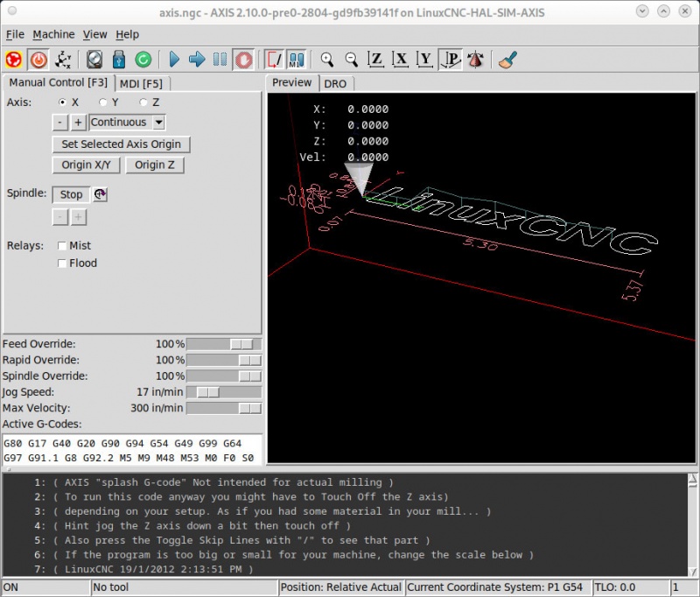Switch to the DRO tab
700x597 pixels.
[335, 84]
